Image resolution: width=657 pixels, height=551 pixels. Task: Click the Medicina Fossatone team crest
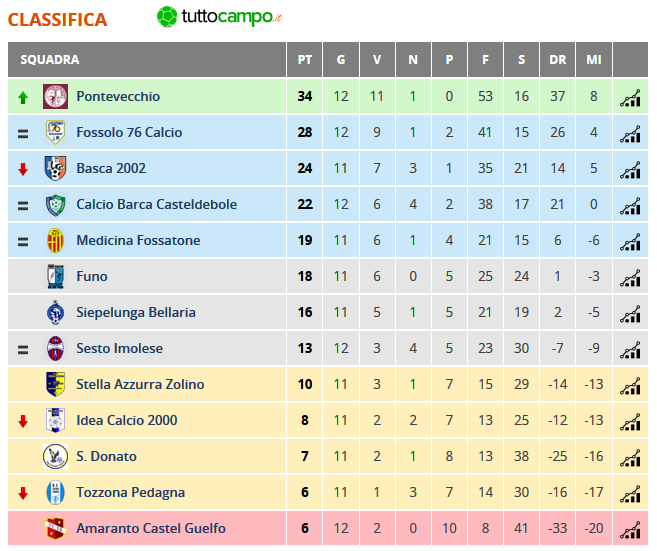pos(55,240)
